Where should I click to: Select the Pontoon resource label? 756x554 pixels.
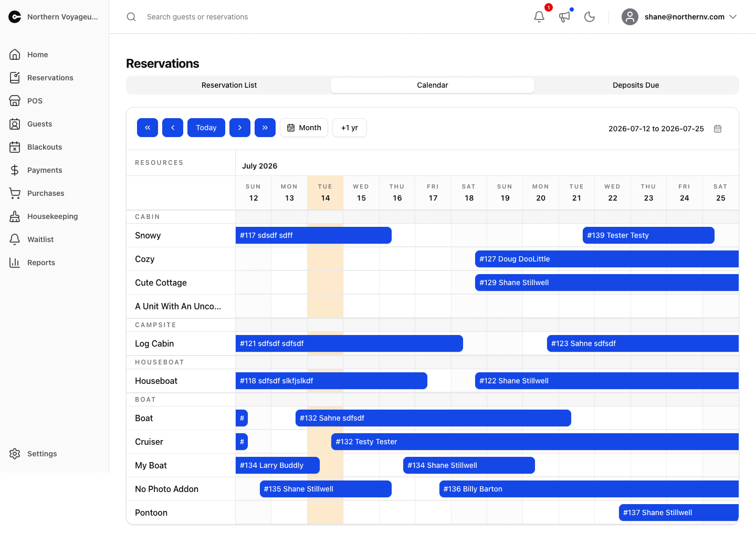tap(151, 513)
